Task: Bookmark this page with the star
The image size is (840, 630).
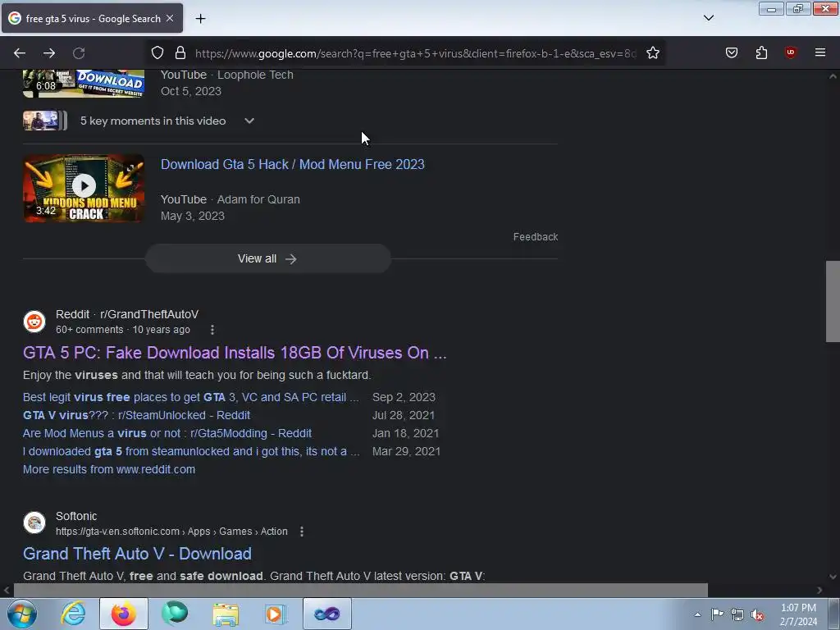Action: click(x=652, y=53)
